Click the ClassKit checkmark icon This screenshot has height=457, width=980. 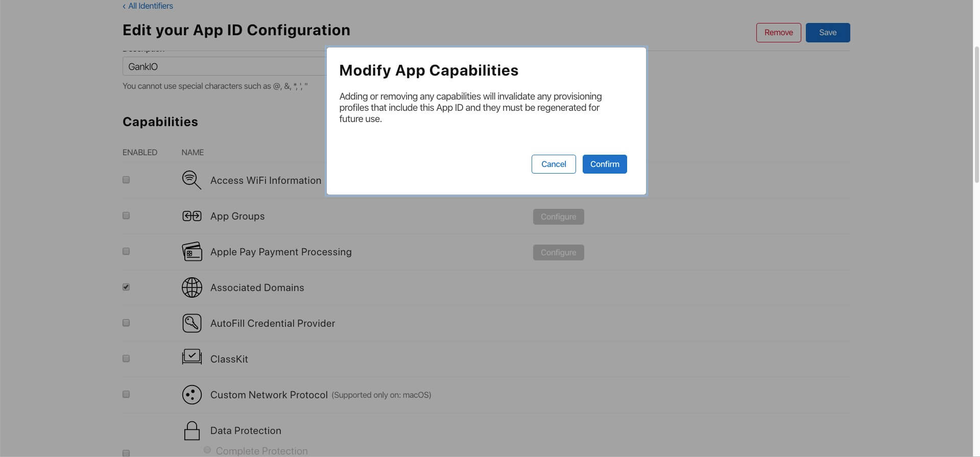192,357
